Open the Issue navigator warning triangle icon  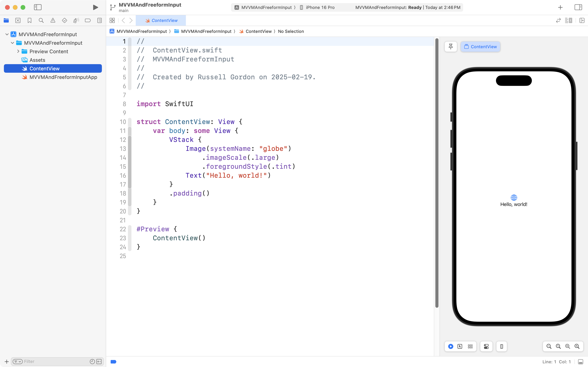(53, 20)
